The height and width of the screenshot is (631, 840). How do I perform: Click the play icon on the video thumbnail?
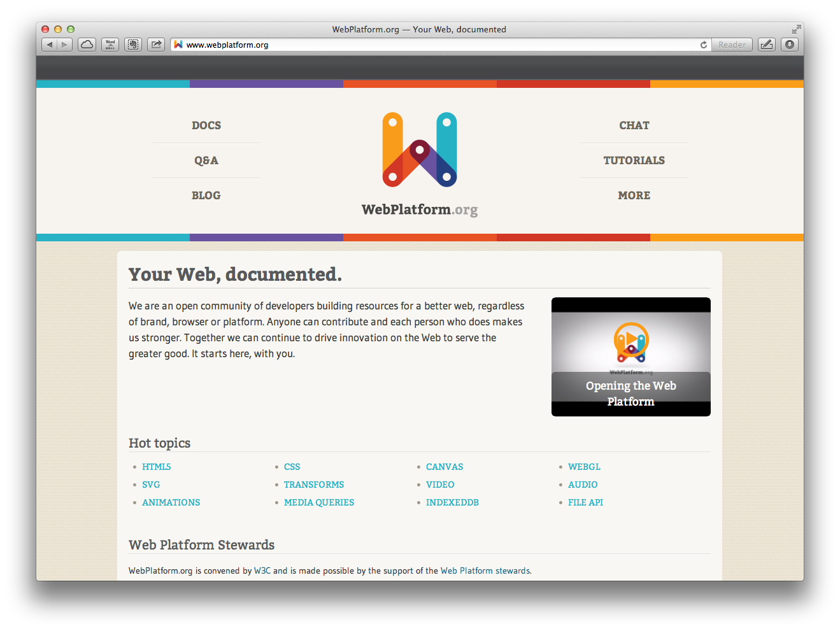click(x=631, y=341)
